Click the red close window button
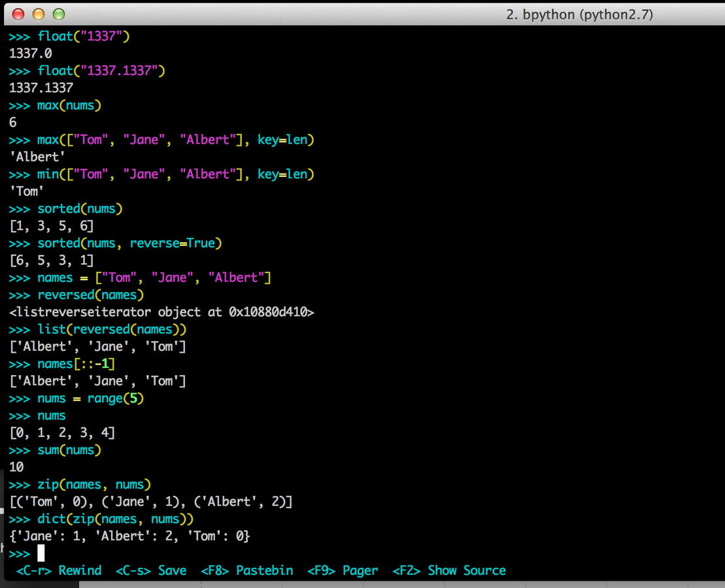 (18, 14)
